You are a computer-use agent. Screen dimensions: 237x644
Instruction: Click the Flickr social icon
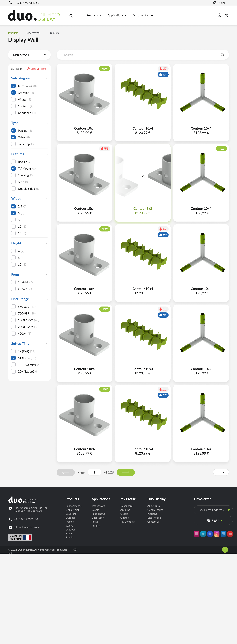click(x=197, y=534)
